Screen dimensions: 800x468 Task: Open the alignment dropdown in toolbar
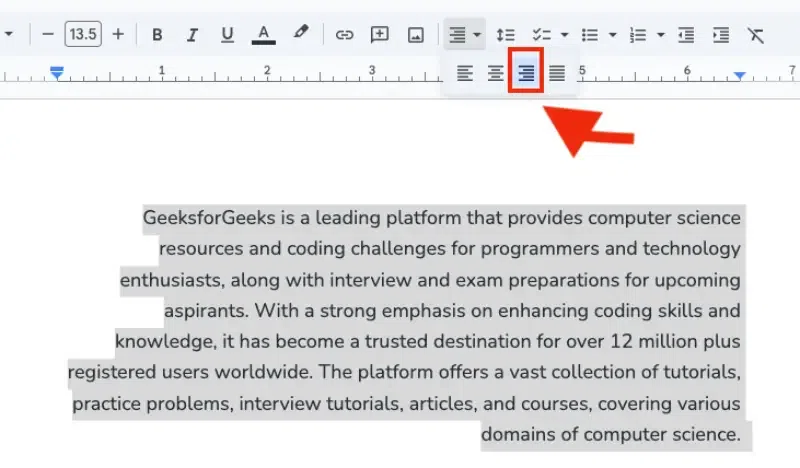click(x=464, y=35)
